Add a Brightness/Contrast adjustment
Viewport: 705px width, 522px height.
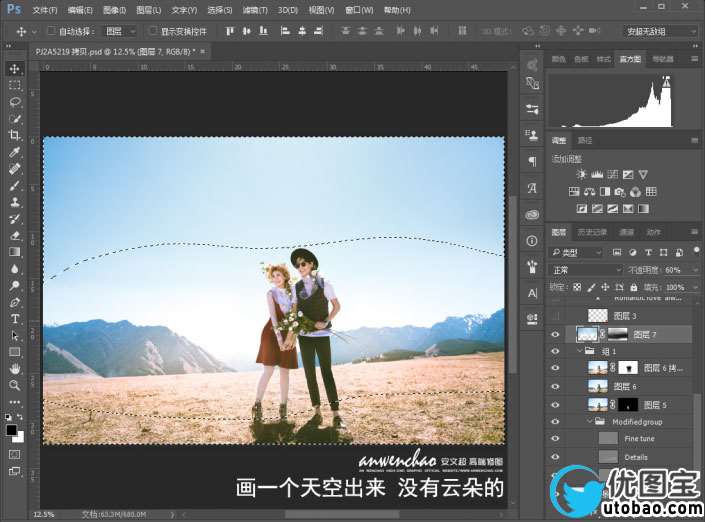coord(582,175)
